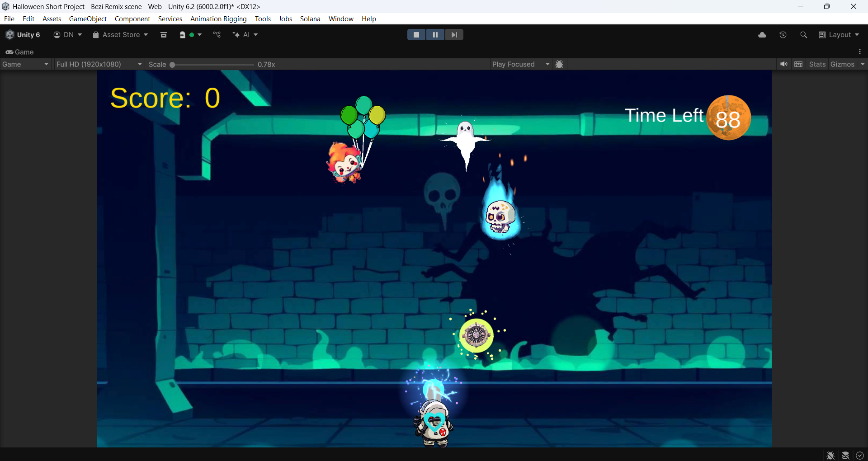This screenshot has width=868, height=461.
Task: Open the Undo History archive icon
Action: tap(164, 34)
